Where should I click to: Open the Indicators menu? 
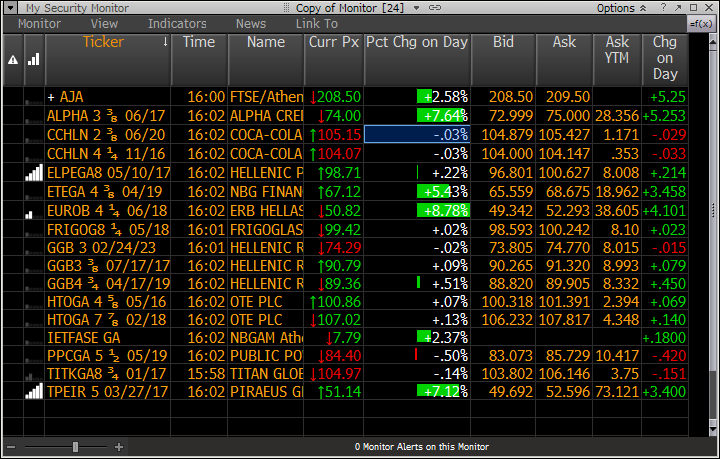pos(177,23)
